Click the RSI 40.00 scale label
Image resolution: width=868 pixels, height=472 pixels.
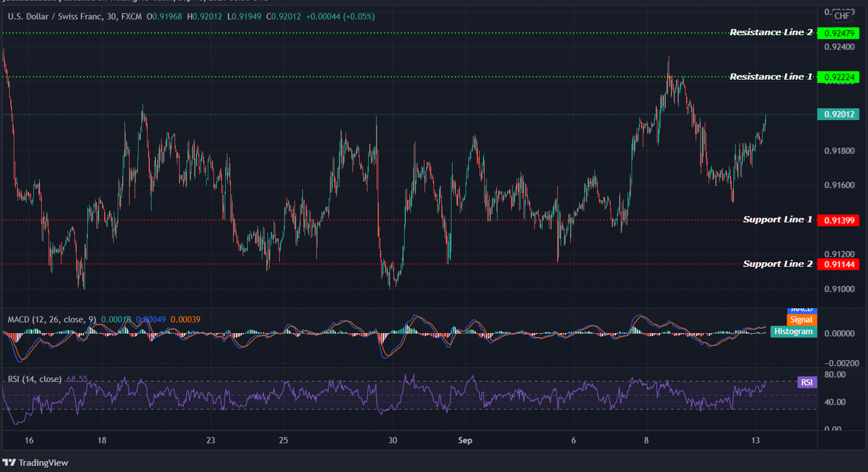point(835,402)
